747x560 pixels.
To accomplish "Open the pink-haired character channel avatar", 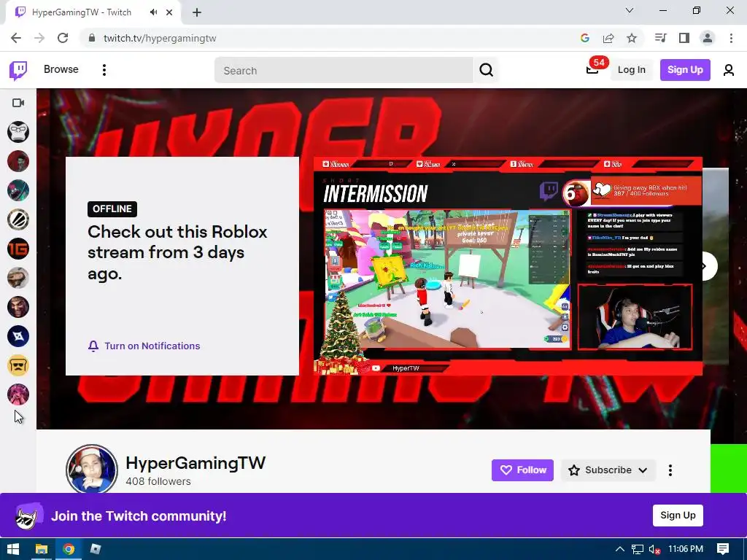I will [x=18, y=394].
